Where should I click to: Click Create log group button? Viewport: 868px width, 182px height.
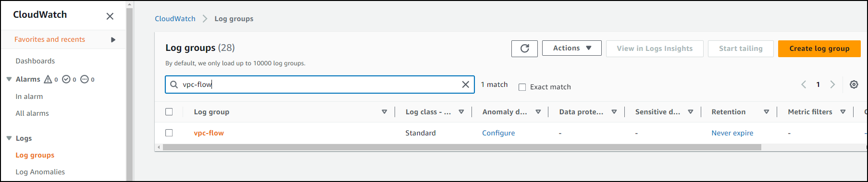pos(819,49)
